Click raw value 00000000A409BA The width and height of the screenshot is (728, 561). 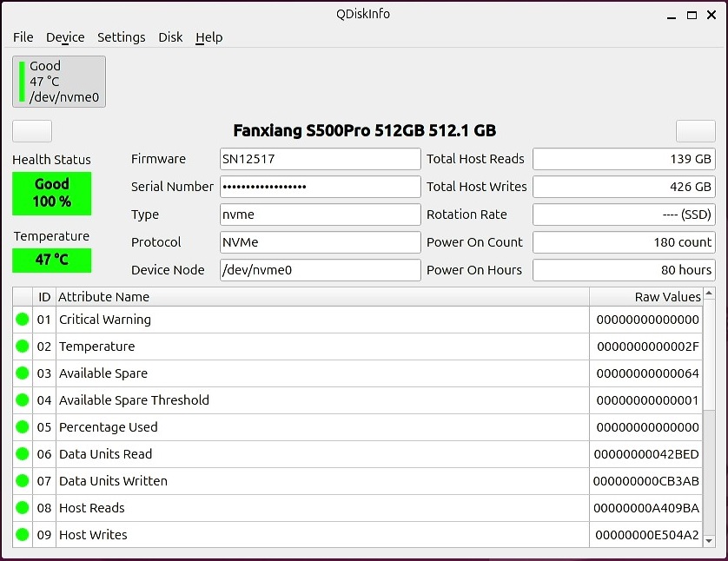(646, 508)
